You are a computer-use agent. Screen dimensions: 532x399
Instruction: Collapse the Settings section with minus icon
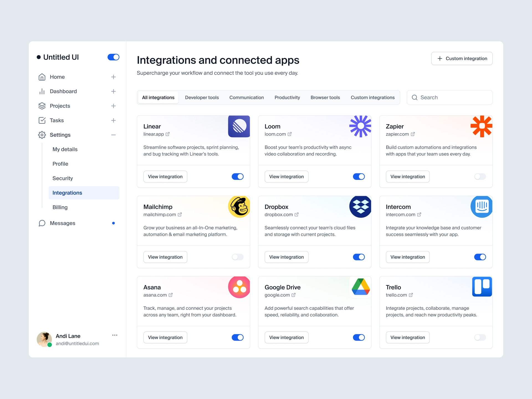coord(113,135)
